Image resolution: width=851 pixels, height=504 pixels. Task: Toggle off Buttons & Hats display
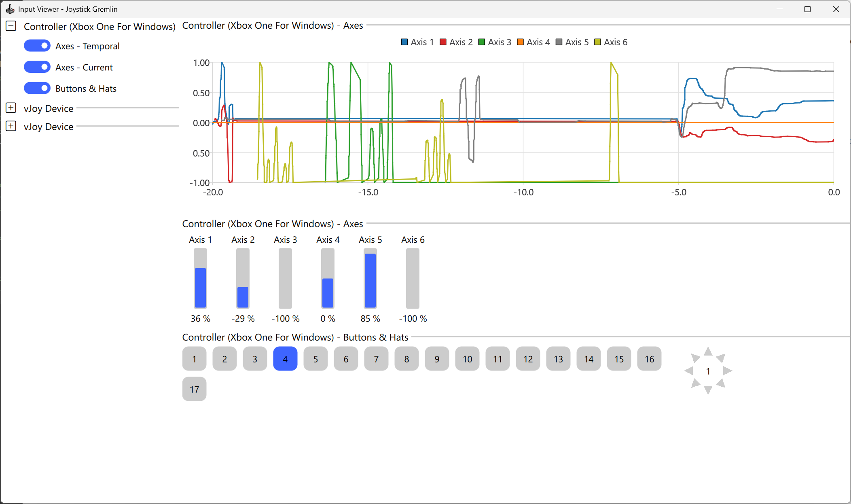[x=37, y=88]
